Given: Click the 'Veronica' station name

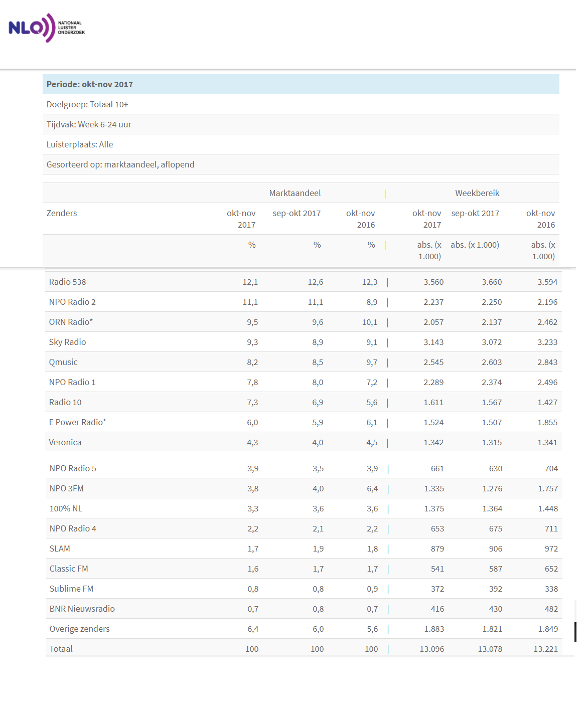Looking at the screenshot, I should click(65, 442).
